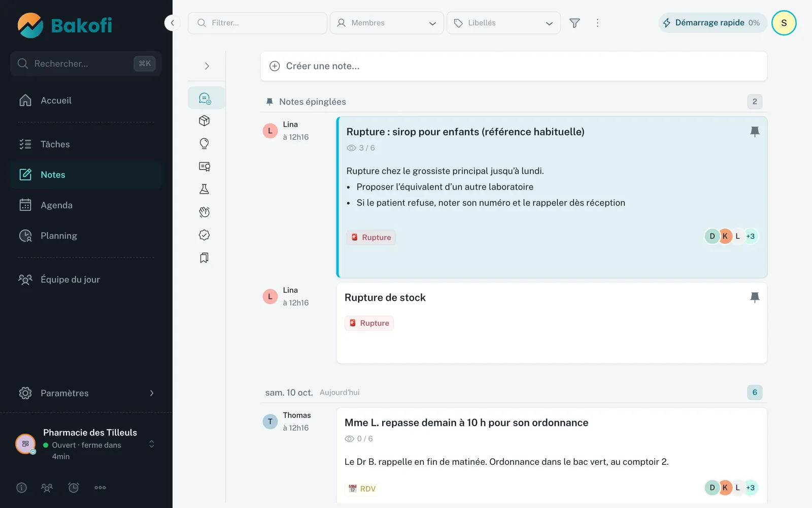The image size is (812, 508).
Task: Open the Membres dropdown
Action: pyautogui.click(x=387, y=23)
